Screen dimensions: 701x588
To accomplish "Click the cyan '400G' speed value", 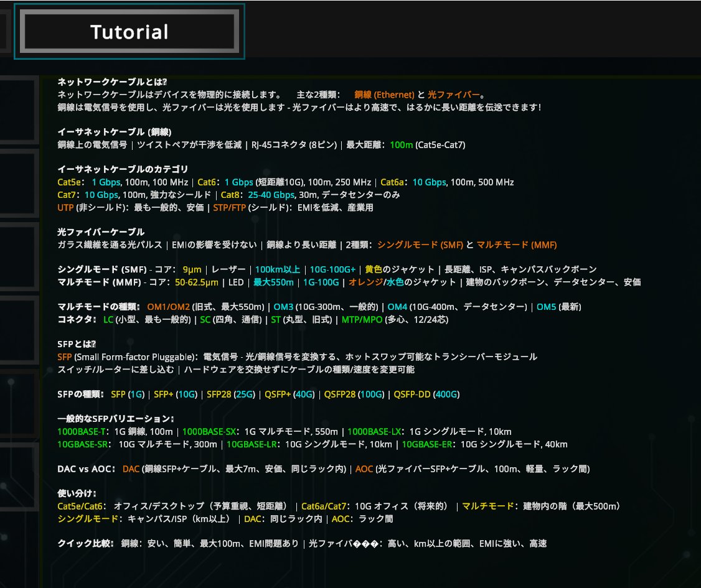I will [x=446, y=394].
